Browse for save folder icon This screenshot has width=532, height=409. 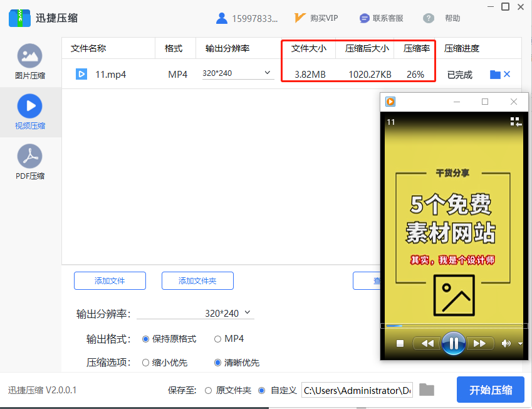427,390
